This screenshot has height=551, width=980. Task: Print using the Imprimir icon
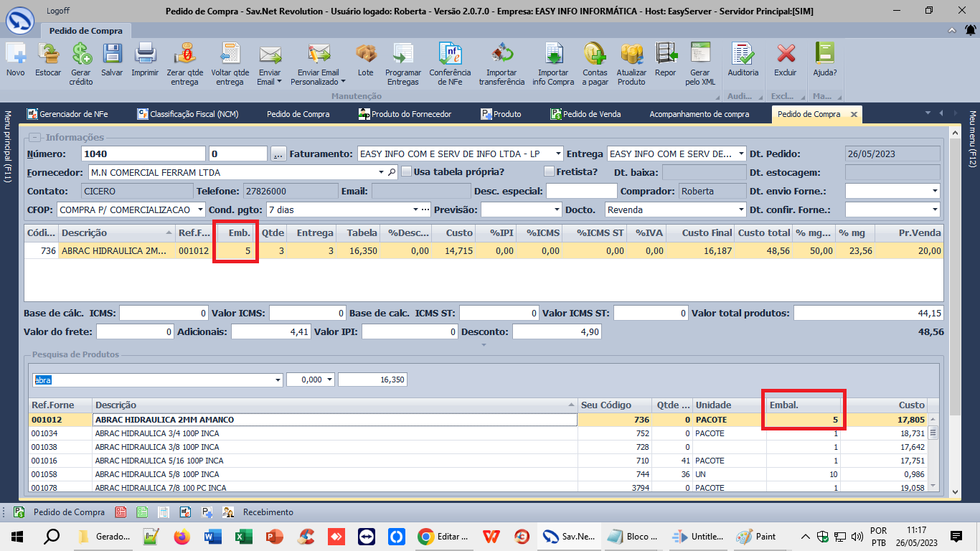point(145,59)
